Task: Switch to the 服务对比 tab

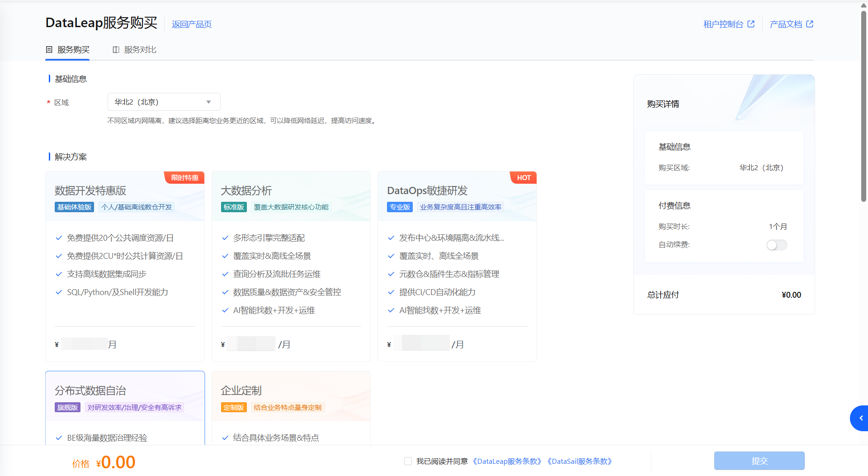Action: [134, 50]
